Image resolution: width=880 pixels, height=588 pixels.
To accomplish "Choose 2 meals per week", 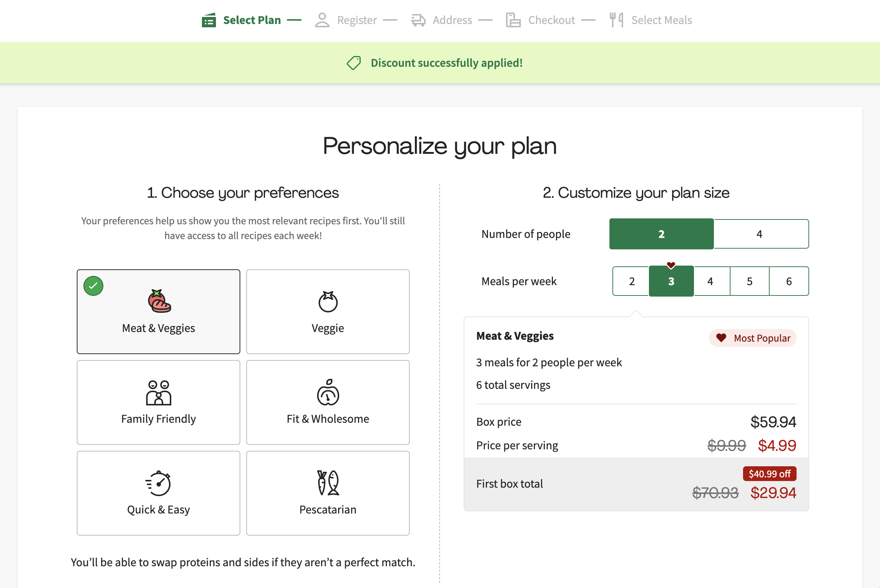I will [632, 281].
